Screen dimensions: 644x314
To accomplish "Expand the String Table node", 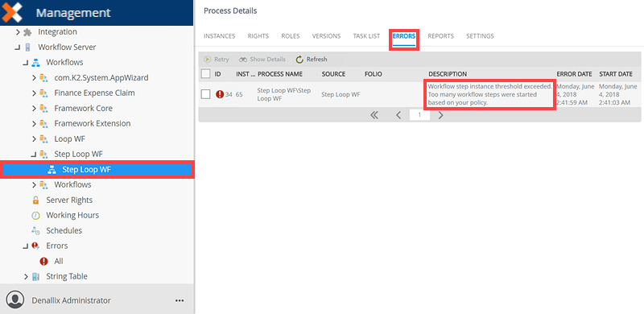I will coord(27,277).
